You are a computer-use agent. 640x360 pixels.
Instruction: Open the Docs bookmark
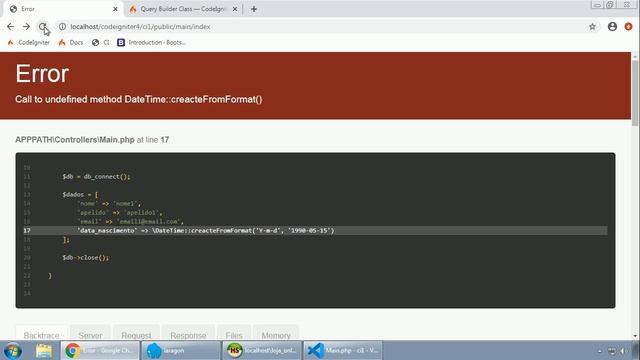coord(71,42)
